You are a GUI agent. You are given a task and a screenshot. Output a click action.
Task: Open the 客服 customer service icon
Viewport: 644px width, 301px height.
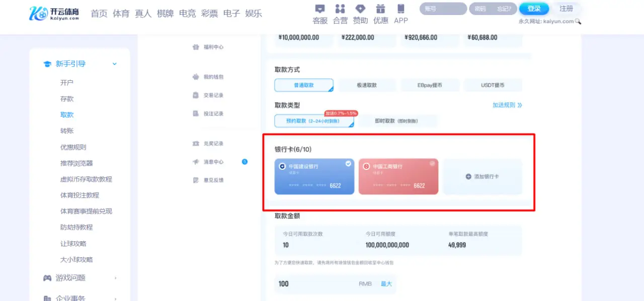click(319, 13)
